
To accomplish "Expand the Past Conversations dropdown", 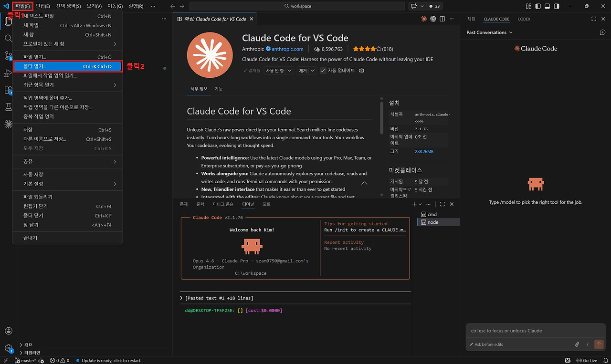I will coord(489,32).
